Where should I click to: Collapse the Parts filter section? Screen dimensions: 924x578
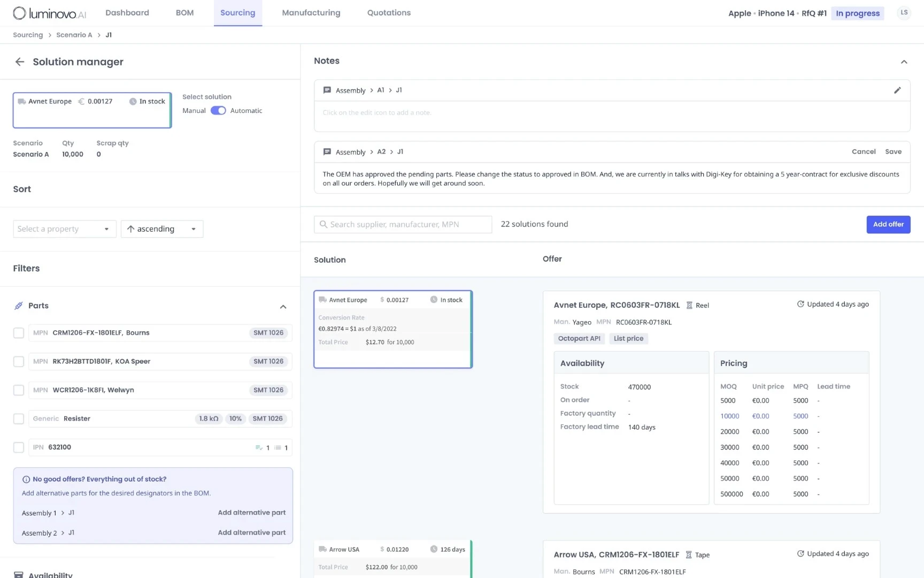pyautogui.click(x=283, y=307)
